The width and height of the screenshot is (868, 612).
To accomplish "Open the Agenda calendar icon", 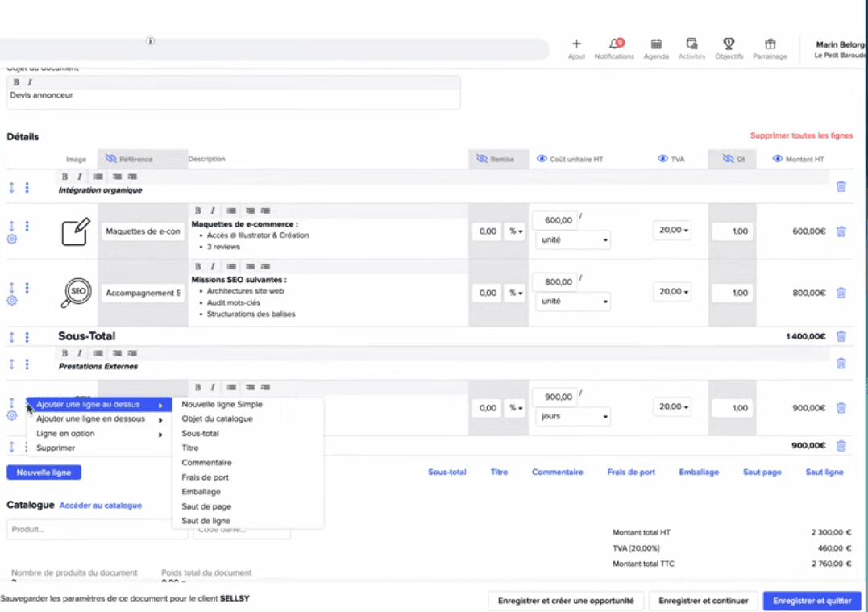I will tap(656, 44).
